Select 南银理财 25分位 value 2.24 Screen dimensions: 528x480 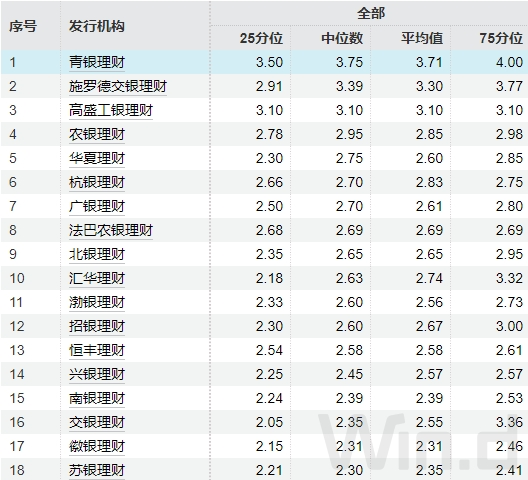point(269,398)
